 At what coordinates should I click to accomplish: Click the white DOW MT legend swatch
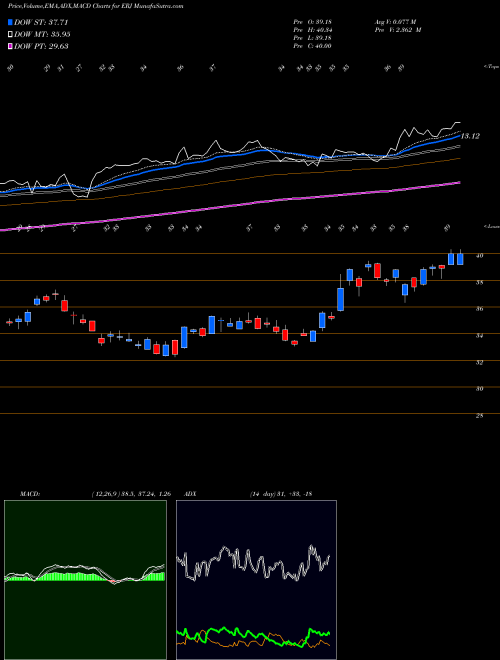tap(11, 34)
